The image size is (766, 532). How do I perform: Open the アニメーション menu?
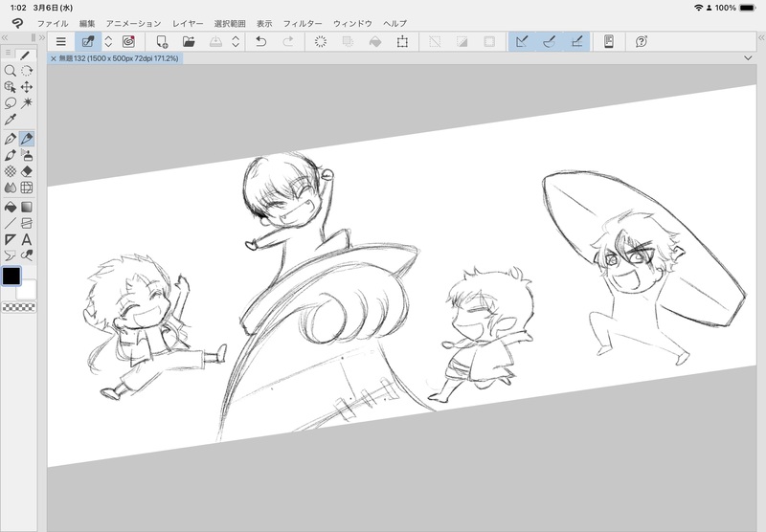tap(133, 23)
